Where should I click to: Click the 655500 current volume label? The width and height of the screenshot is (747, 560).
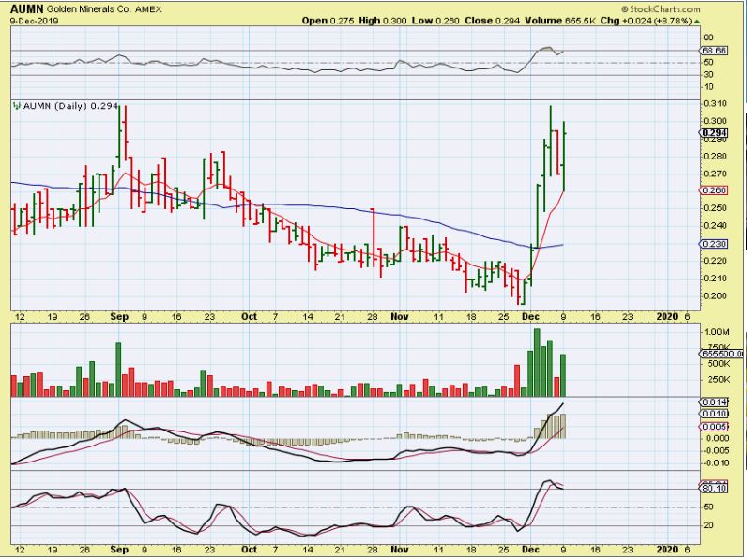point(722,354)
